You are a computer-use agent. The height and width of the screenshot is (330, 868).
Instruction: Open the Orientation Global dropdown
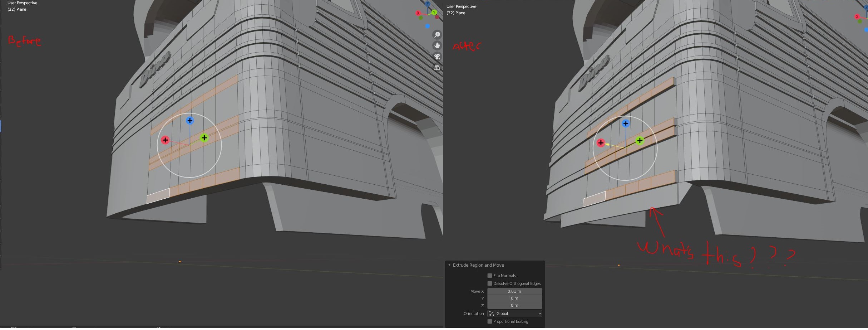tap(514, 314)
